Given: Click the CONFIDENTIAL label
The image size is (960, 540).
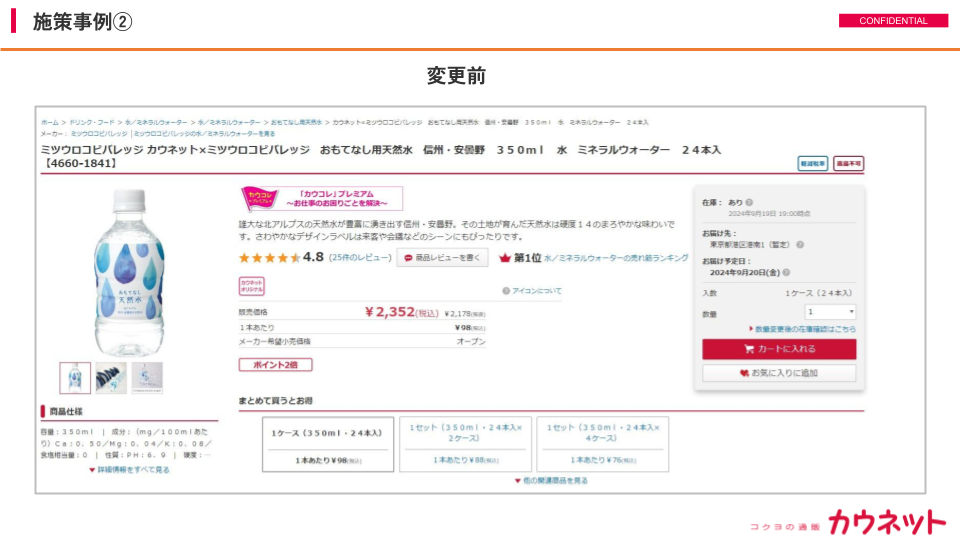Looking at the screenshot, I should [893, 21].
